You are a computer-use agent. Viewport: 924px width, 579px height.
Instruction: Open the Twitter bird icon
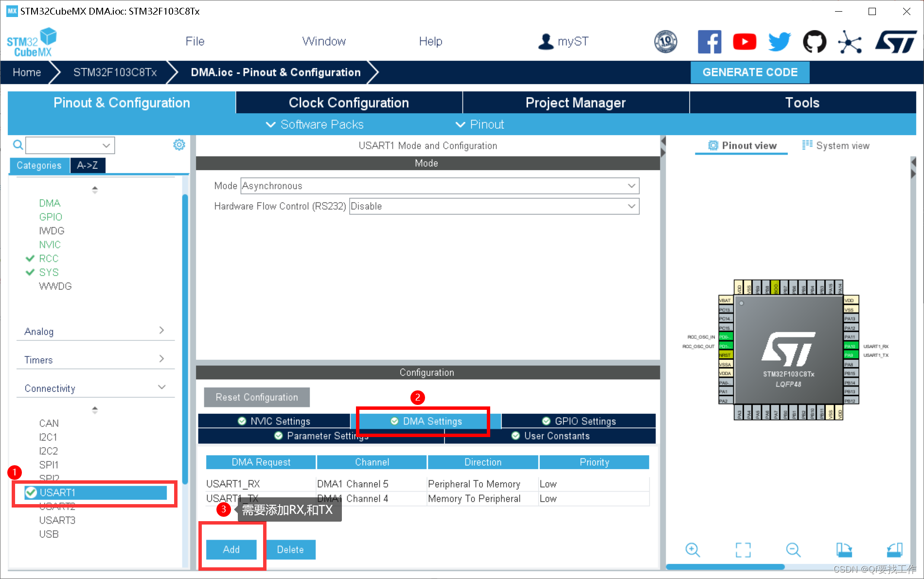[x=780, y=42]
